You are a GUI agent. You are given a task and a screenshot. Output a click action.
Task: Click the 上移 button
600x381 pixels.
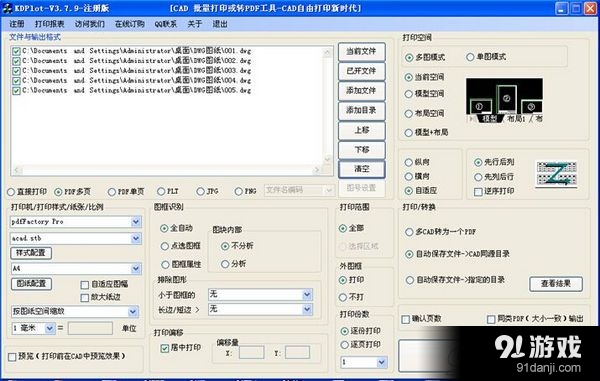362,130
